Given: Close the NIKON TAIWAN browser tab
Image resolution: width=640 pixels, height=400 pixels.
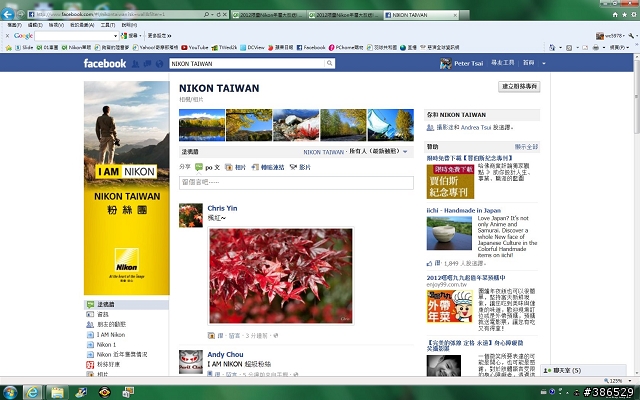Looking at the screenshot, I should (456, 15).
